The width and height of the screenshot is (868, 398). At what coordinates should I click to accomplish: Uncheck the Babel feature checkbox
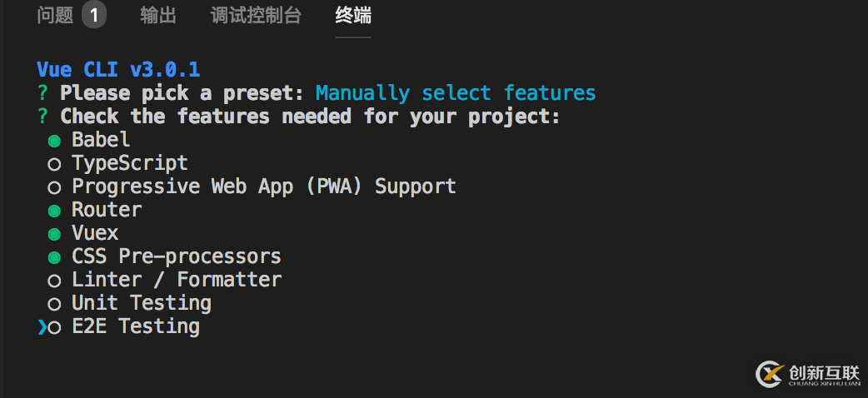pos(55,141)
